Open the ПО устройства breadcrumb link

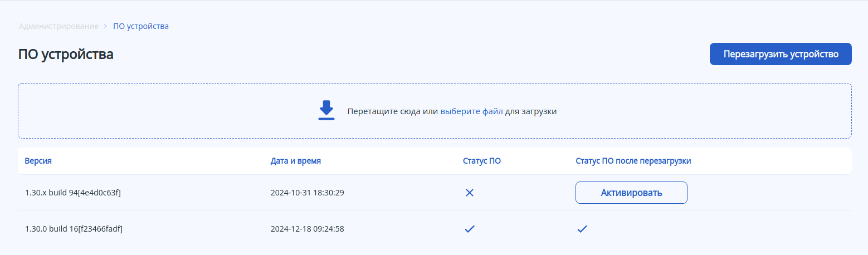pos(141,26)
